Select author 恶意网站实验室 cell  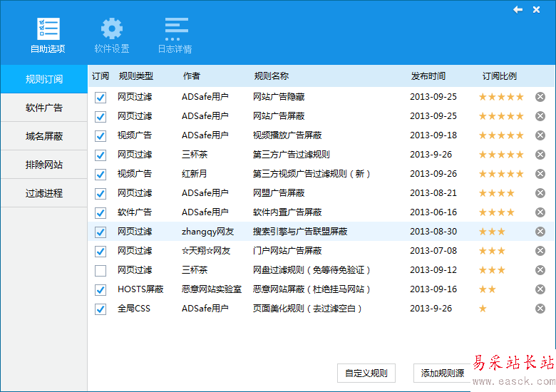tap(212, 289)
